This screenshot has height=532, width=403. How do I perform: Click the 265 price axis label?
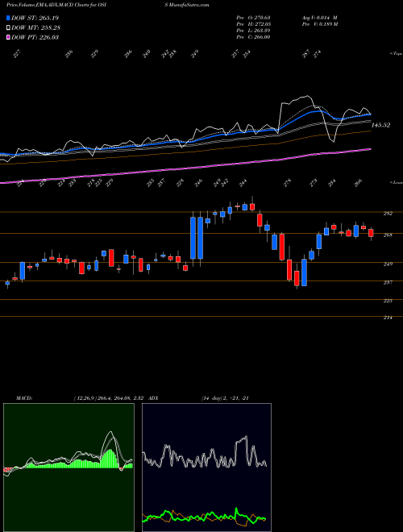pos(388,235)
